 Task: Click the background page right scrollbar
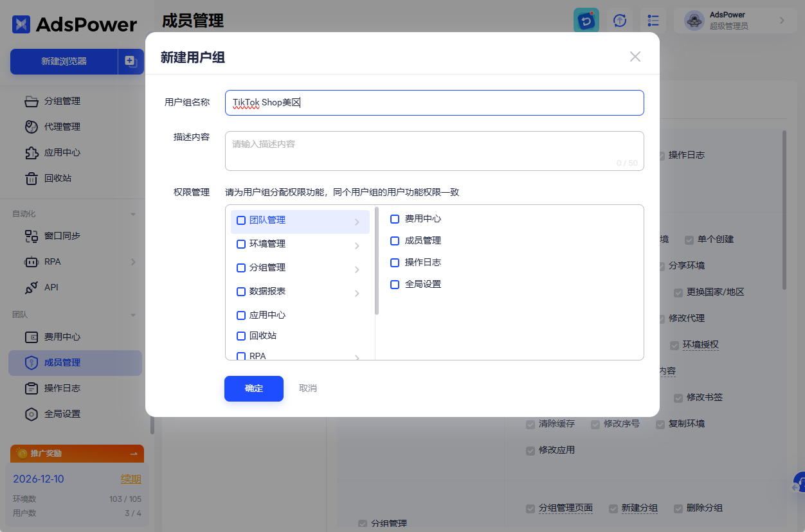click(784, 210)
